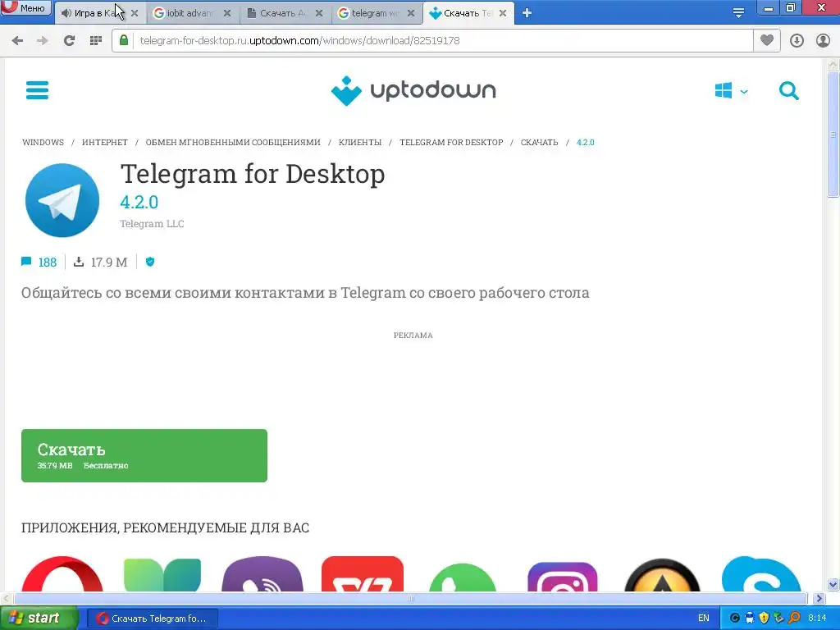Reload the current page

click(x=69, y=41)
